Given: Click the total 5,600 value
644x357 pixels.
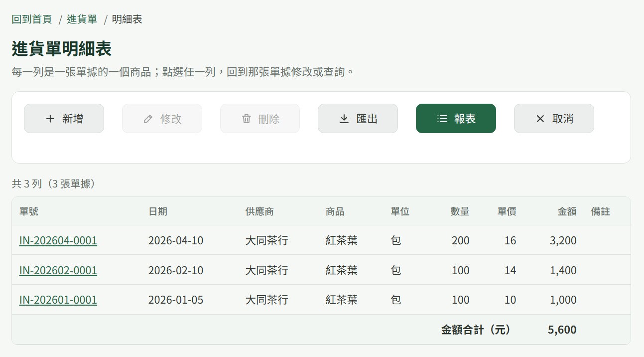Looking at the screenshot, I should 562,330.
